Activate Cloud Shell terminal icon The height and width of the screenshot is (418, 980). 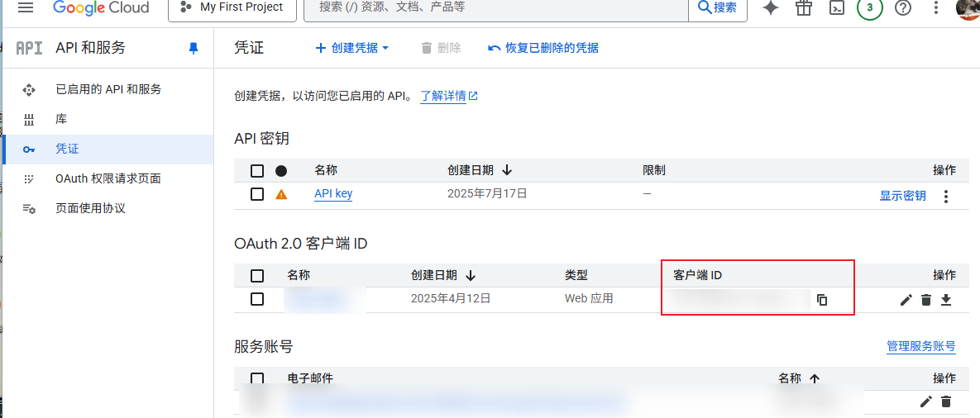(837, 8)
